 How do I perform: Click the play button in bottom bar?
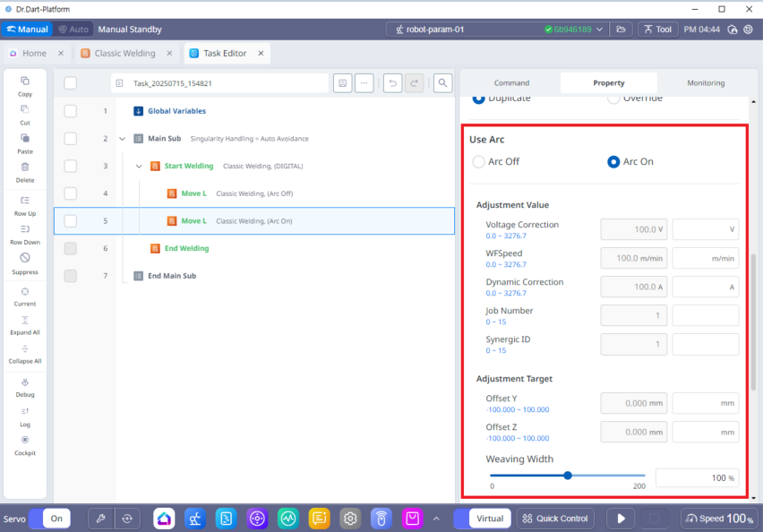[621, 518]
